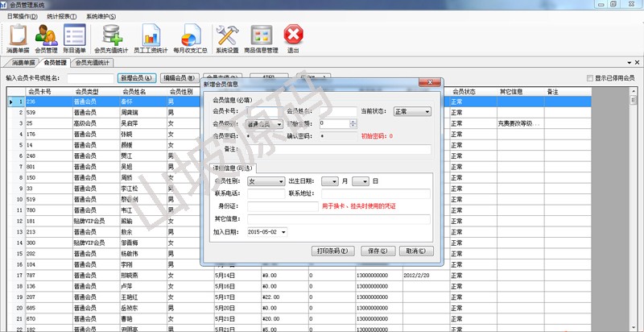This screenshot has height=332, width=644.
Task: Open the birth day (日) dropdown
Action: coord(361,181)
